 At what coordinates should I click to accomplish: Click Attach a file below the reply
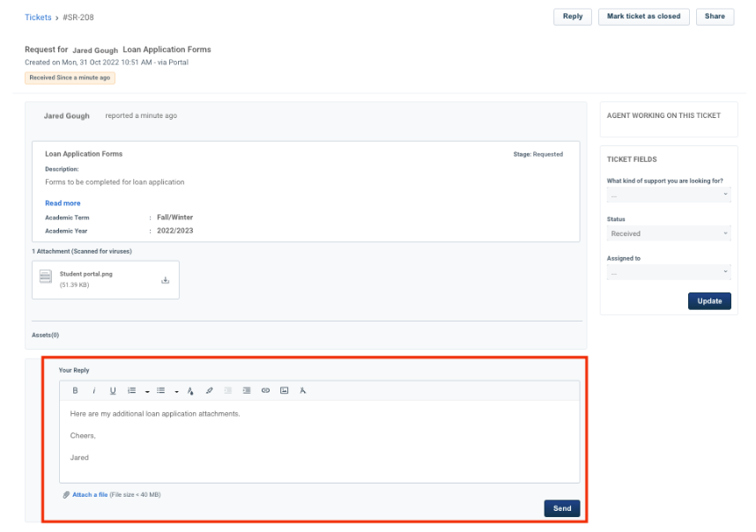pos(92,494)
